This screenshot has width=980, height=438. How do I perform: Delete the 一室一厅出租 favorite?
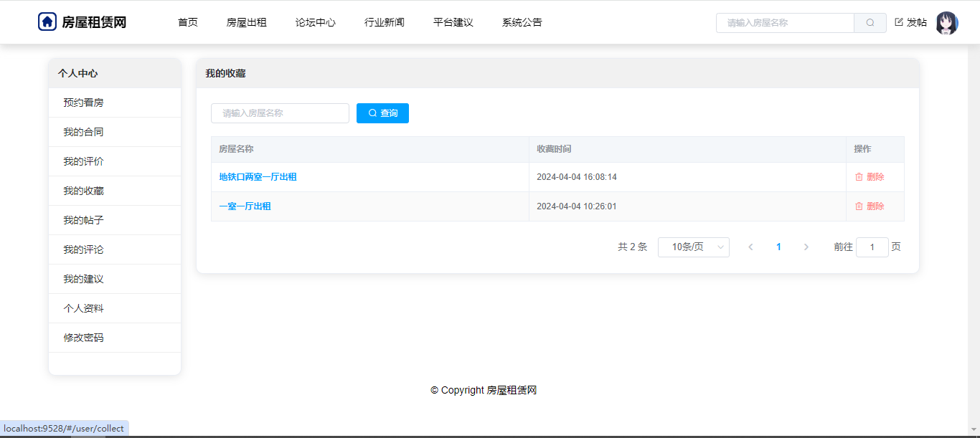(x=870, y=206)
